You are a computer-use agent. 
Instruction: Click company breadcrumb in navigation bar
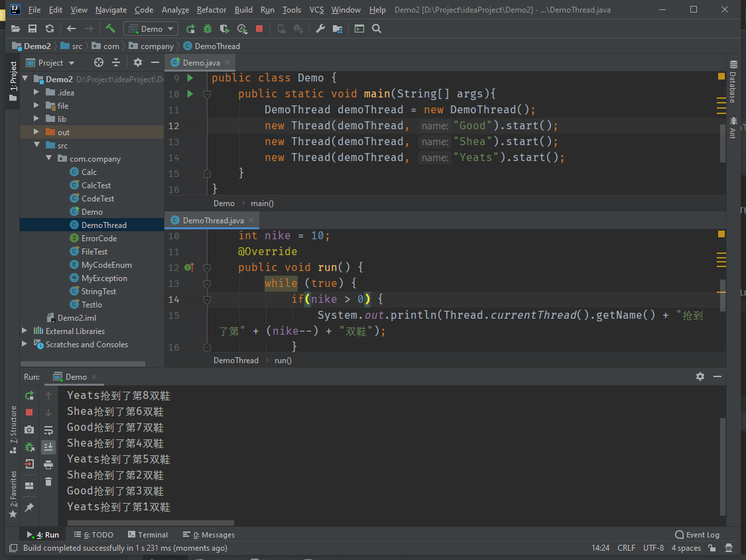coord(151,46)
